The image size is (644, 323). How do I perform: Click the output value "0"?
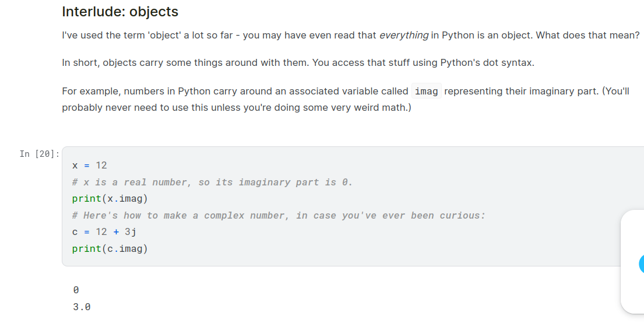point(76,290)
